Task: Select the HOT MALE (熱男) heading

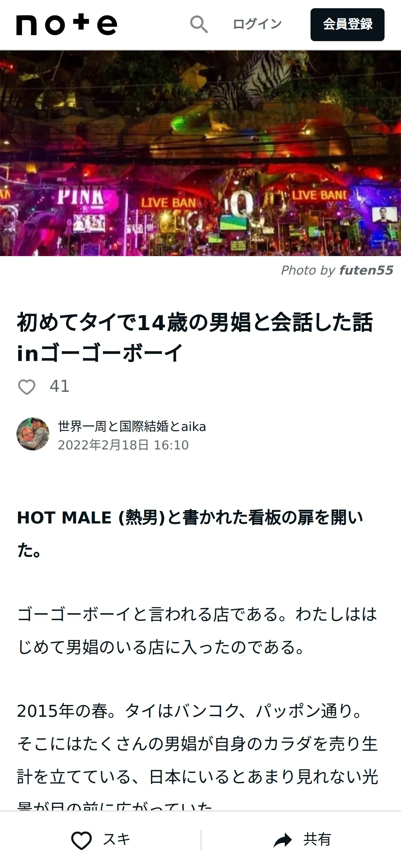Action: tap(190, 534)
